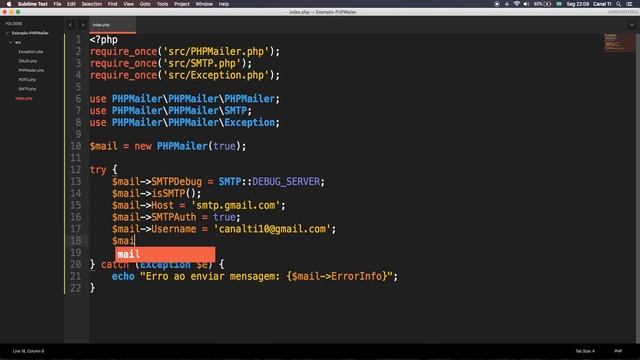Viewport: 640px width, 360px height.
Task: Open the Tools menu
Action: [162, 4]
